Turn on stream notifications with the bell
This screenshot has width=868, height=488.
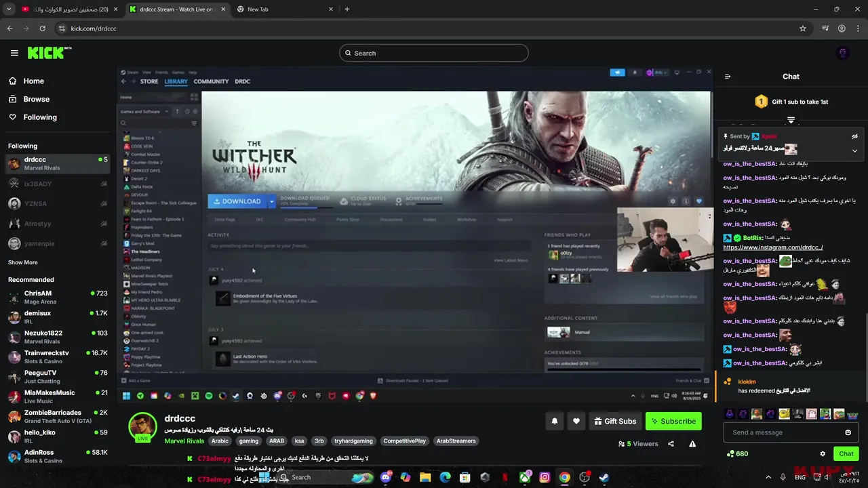coord(554,421)
